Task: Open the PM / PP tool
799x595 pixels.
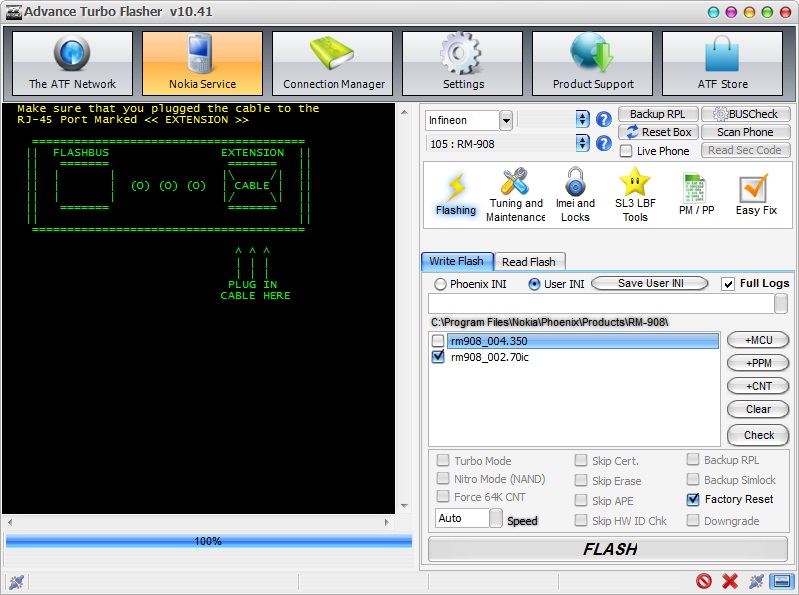Action: (x=696, y=195)
